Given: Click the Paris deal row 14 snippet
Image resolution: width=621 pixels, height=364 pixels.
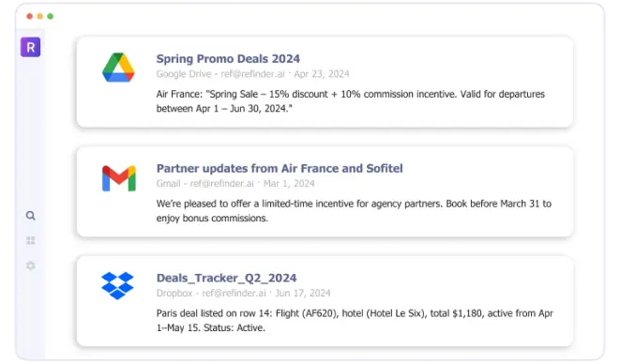Looking at the screenshot, I should 355,321.
